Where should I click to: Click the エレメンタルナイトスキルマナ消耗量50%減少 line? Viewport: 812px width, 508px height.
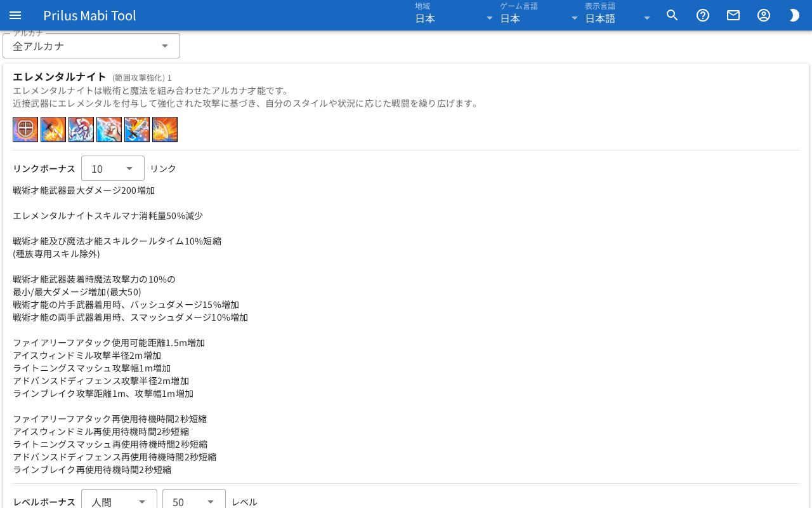coord(108,216)
